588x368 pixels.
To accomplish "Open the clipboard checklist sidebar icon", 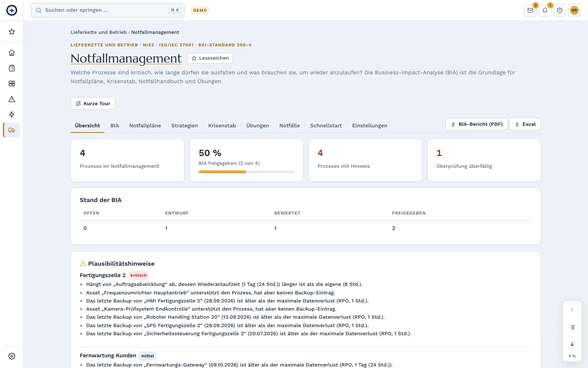I will click(x=12, y=68).
